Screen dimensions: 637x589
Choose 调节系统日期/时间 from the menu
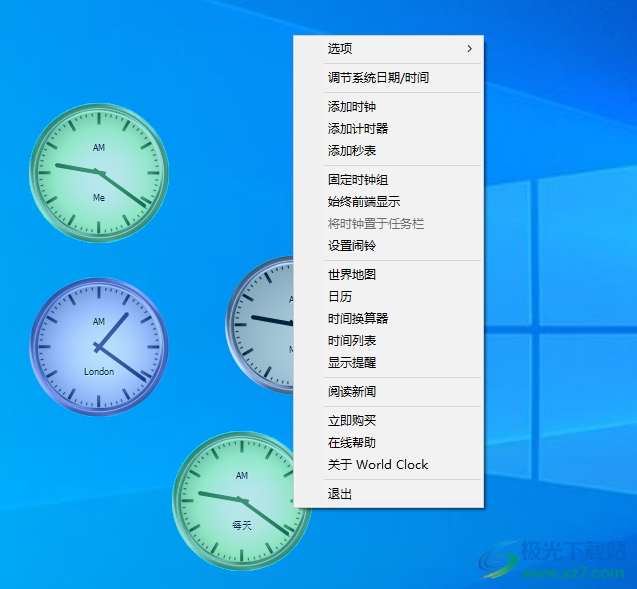tap(388, 78)
